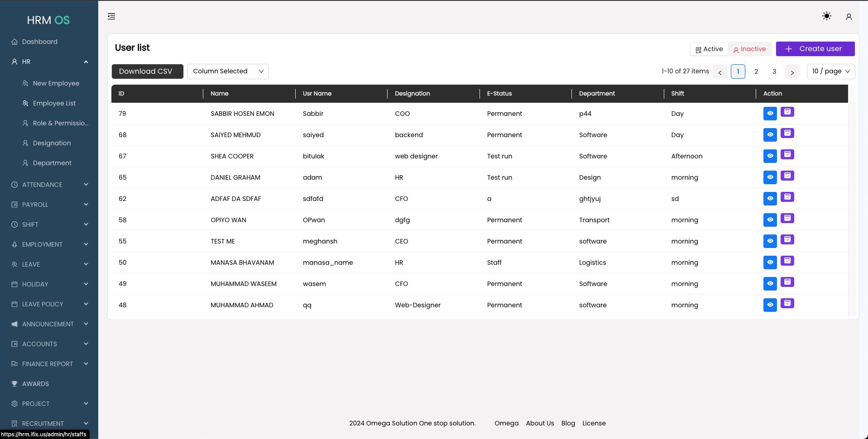
Task: Open New Employee in sidebar
Action: pos(56,83)
